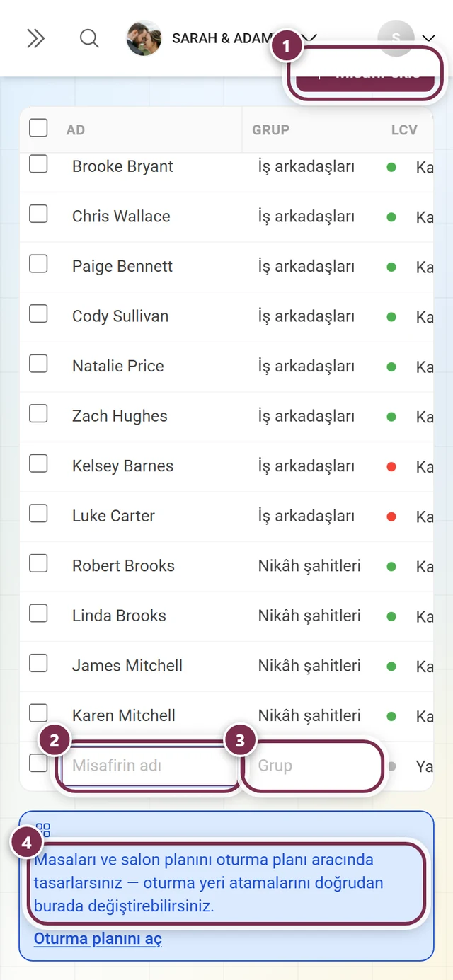Image resolution: width=453 pixels, height=980 pixels.
Task: Check the box for Chris Wallace
Action: pos(38,214)
